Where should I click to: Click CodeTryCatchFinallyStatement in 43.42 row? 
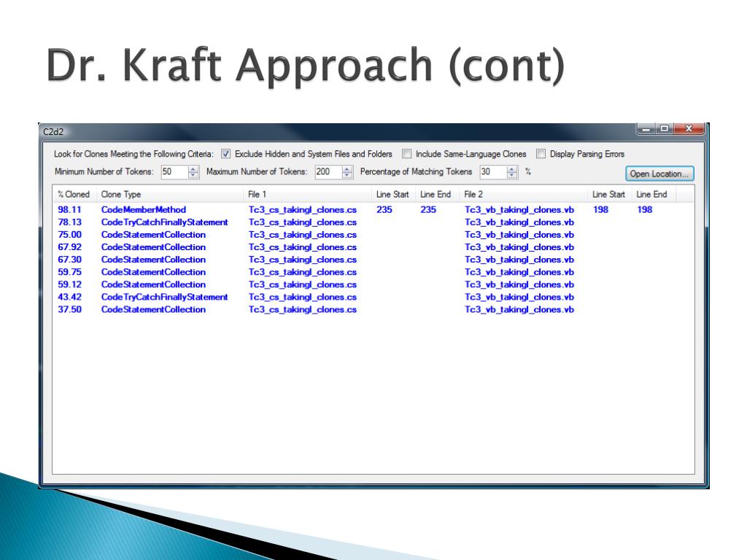point(164,297)
